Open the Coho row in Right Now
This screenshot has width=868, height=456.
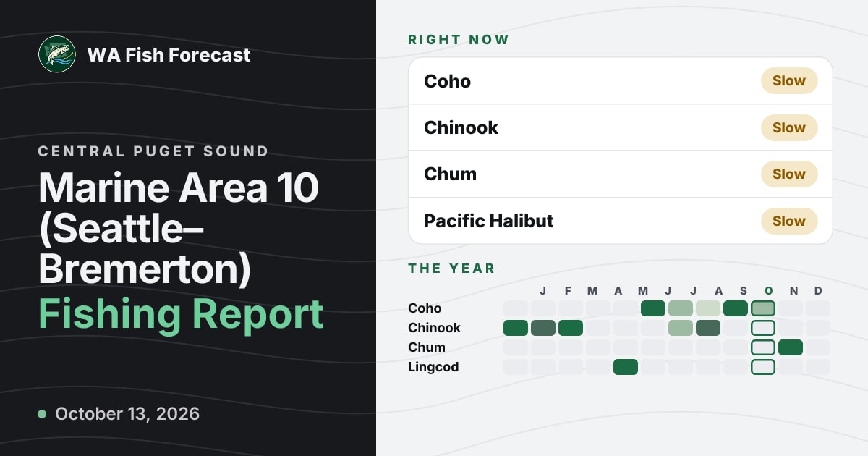(x=621, y=81)
